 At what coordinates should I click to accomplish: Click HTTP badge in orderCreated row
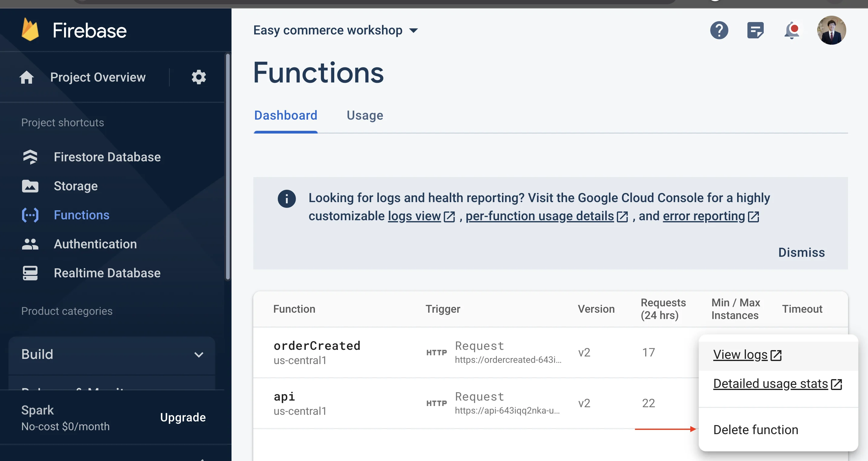pos(436,353)
